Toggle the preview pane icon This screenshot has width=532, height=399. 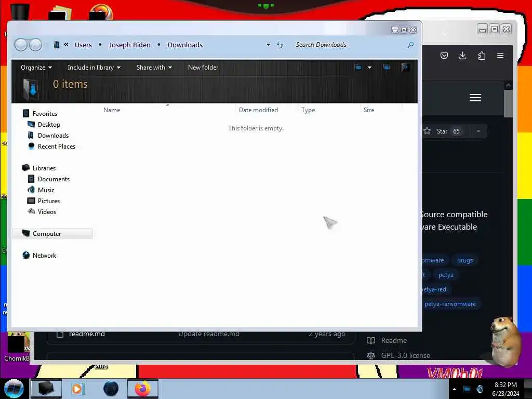[x=387, y=67]
